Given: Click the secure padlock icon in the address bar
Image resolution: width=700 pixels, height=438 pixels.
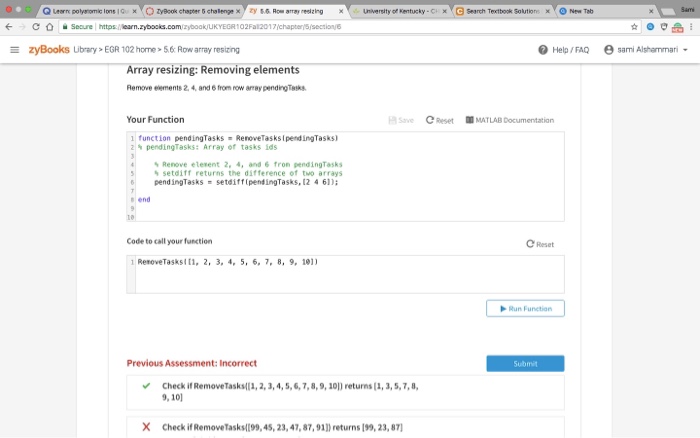Looking at the screenshot, I should (x=65, y=27).
